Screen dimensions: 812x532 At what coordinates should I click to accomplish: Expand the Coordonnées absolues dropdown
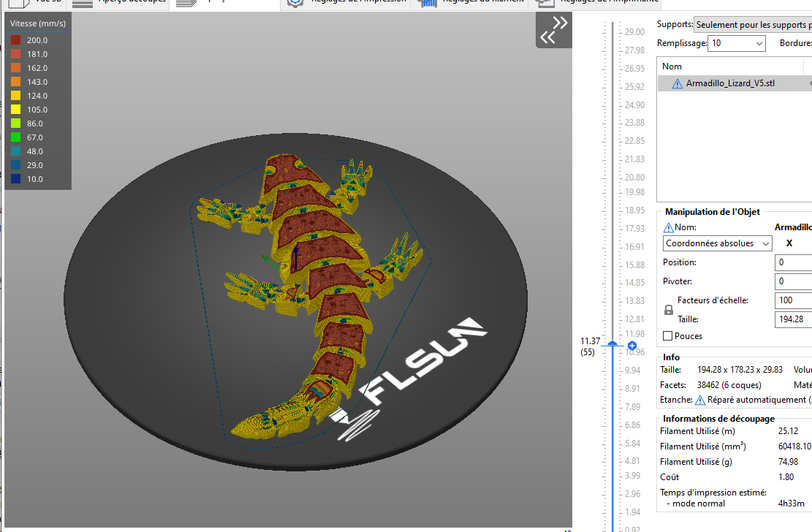[717, 243]
